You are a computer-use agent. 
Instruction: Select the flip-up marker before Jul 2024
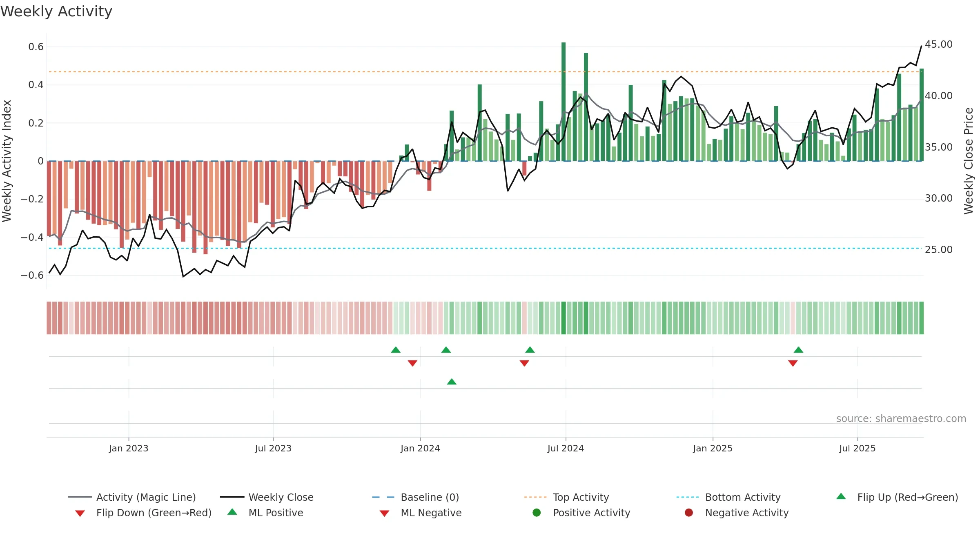point(530,350)
